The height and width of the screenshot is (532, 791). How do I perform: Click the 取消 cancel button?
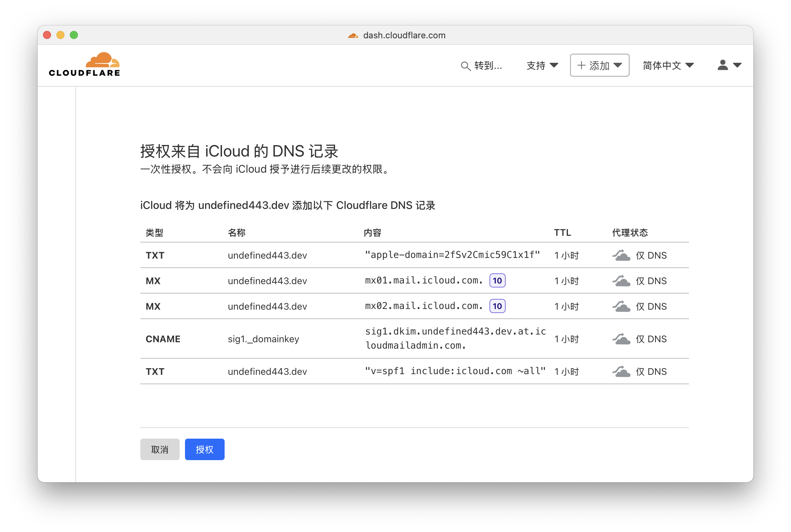(160, 449)
